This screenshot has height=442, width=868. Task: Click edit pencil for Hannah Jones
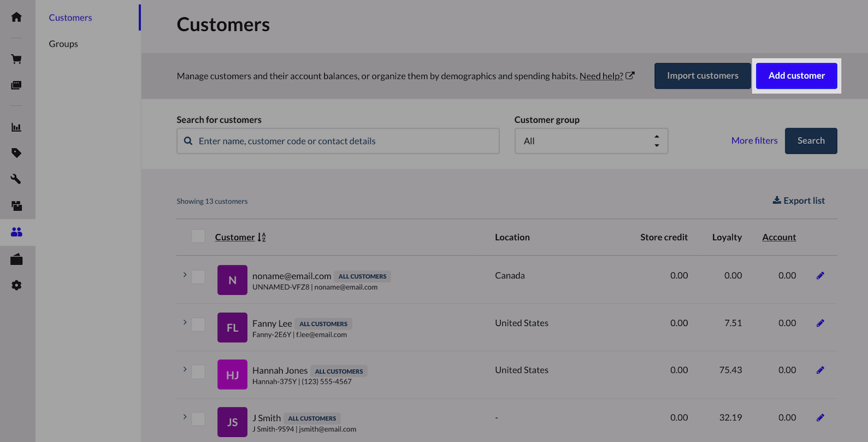(x=820, y=370)
